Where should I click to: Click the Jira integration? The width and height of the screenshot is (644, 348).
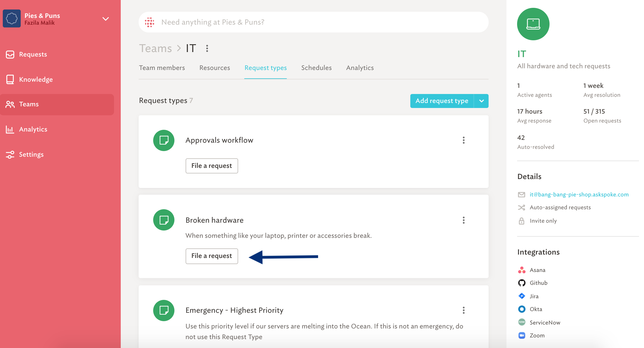click(x=528, y=296)
